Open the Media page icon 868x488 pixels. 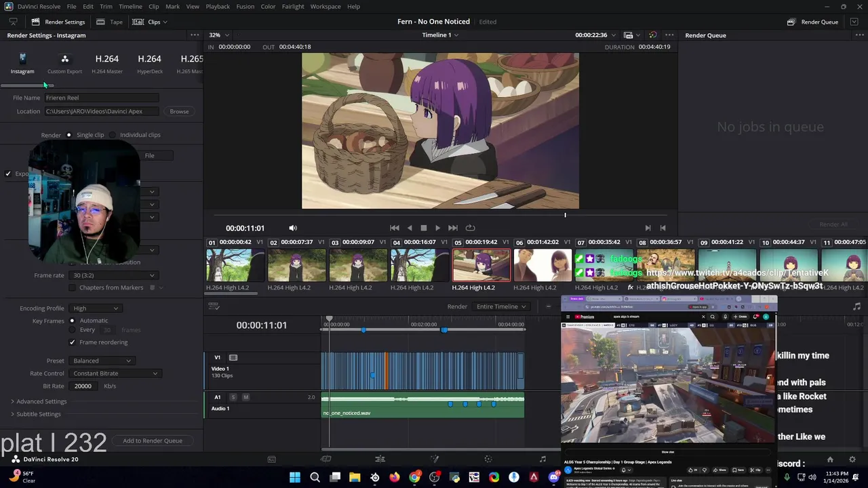(x=271, y=459)
